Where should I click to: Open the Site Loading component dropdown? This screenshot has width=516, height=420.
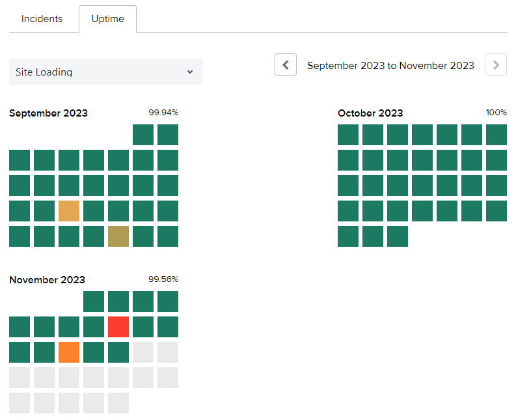point(106,72)
